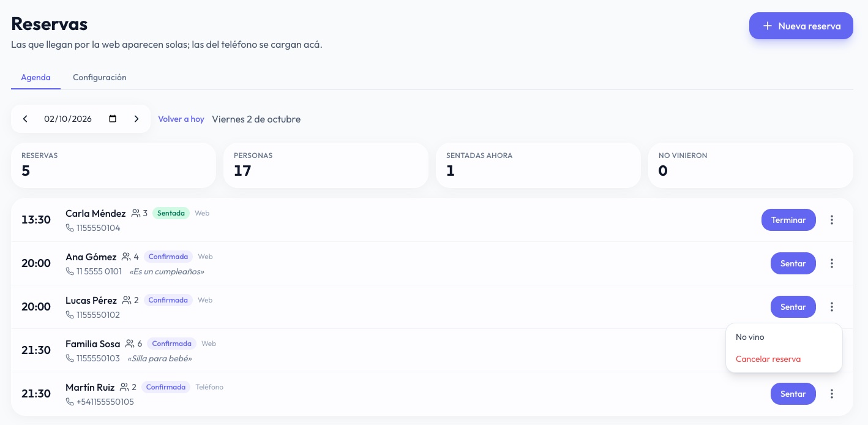Select the name Familia Sosa
Viewport: 868px width, 425px height.
click(x=93, y=344)
